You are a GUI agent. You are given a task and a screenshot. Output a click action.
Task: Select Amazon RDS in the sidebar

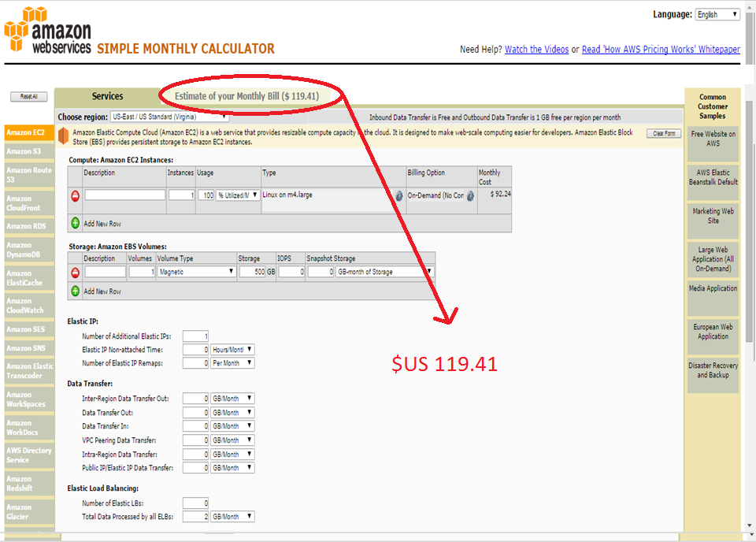coord(29,226)
